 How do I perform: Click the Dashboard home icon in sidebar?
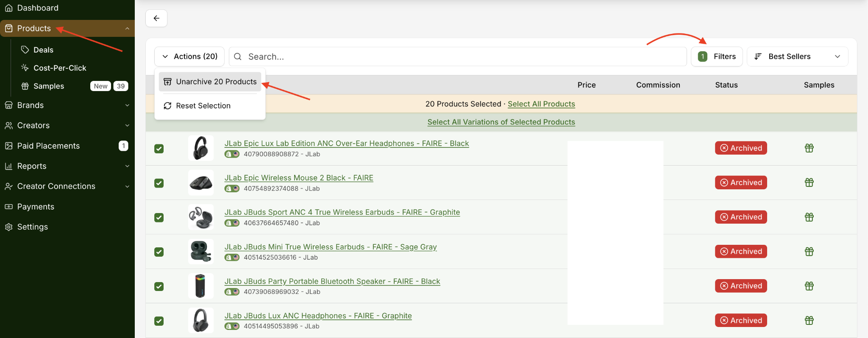[x=8, y=8]
